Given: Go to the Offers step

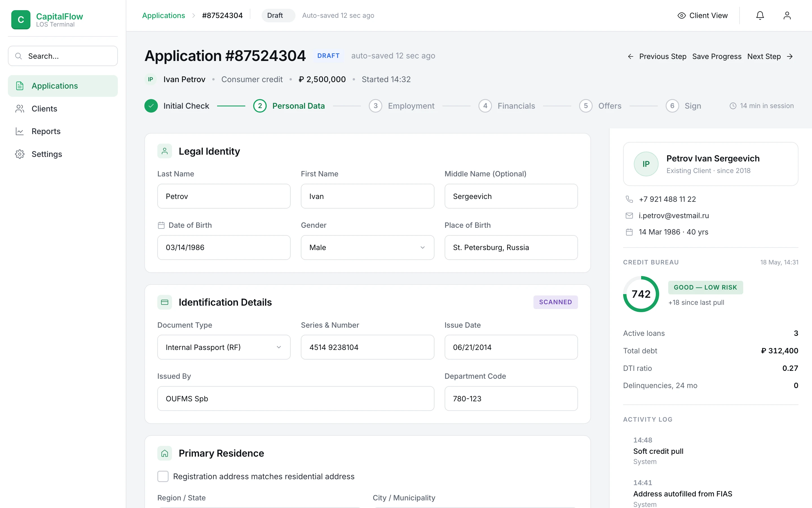Looking at the screenshot, I should (x=600, y=106).
